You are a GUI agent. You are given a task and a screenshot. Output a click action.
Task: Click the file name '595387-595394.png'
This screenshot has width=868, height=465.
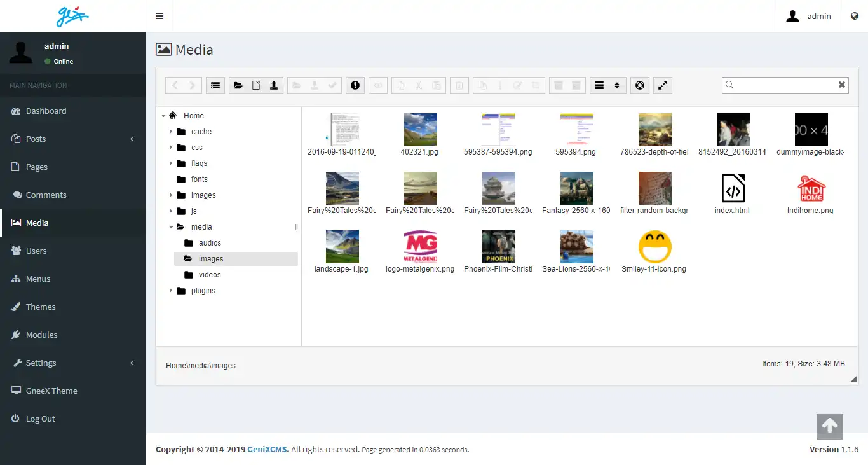(x=498, y=152)
